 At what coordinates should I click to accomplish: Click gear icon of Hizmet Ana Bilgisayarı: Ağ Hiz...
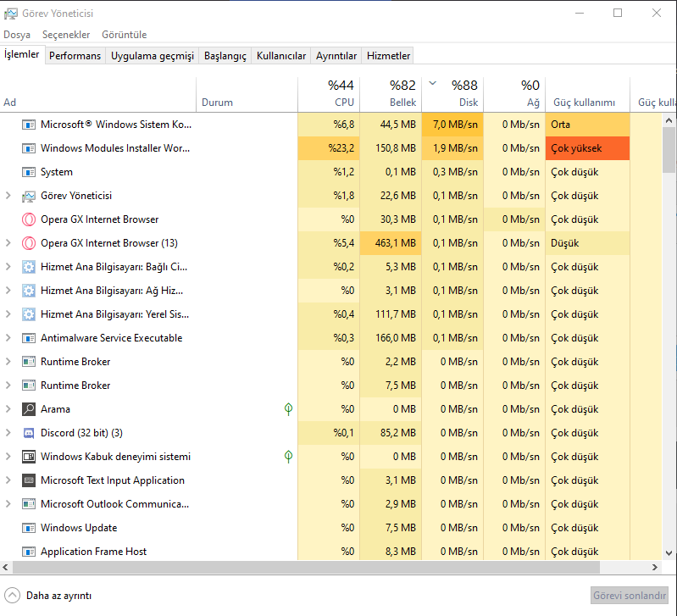pos(29,291)
